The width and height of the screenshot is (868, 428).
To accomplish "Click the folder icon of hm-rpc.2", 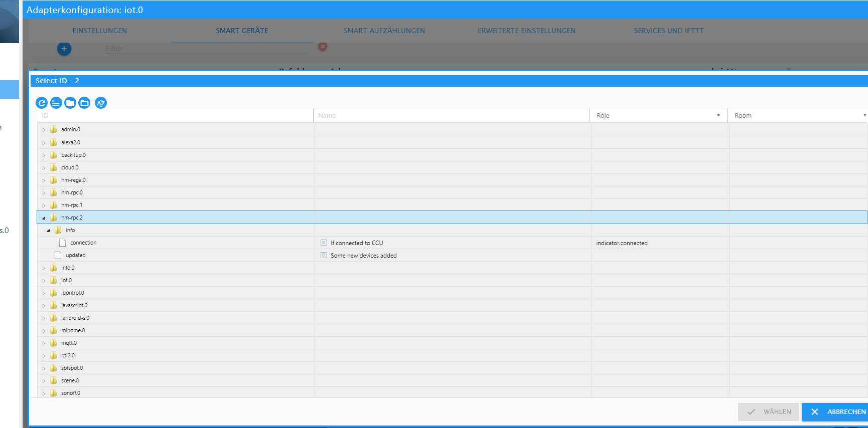I will pyautogui.click(x=54, y=218).
